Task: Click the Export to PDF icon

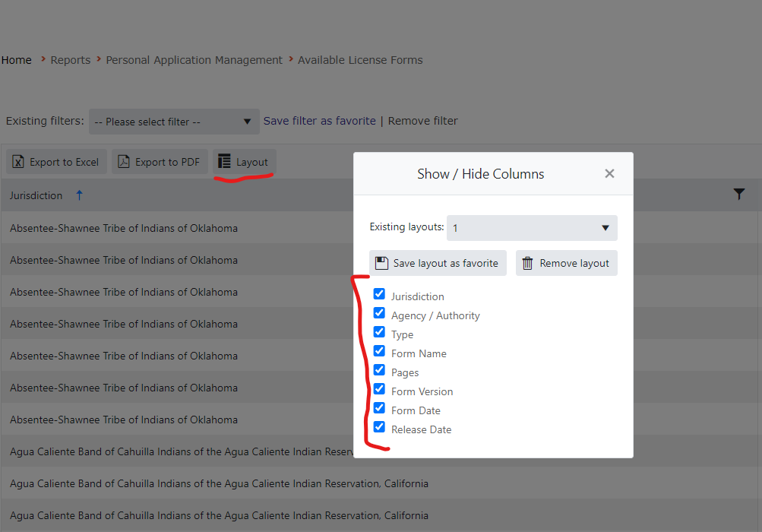Action: [124, 162]
